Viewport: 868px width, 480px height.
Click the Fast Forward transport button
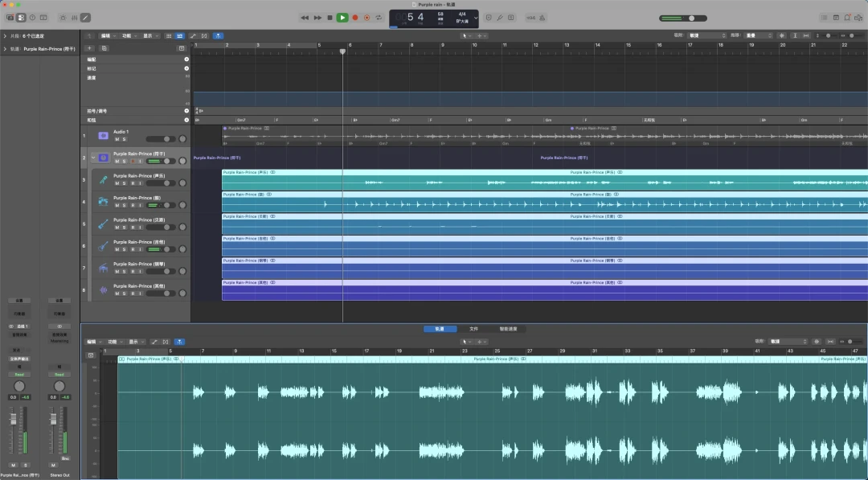(317, 18)
